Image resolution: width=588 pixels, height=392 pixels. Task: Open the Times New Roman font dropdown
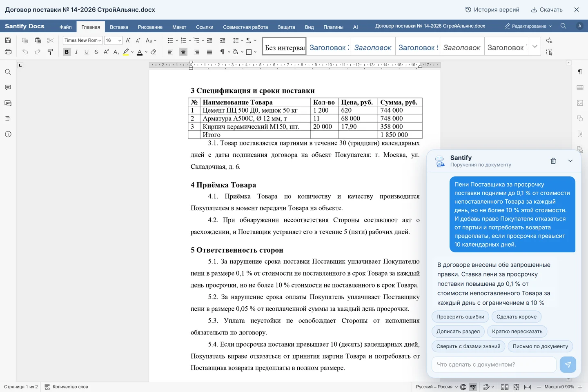tap(82, 40)
